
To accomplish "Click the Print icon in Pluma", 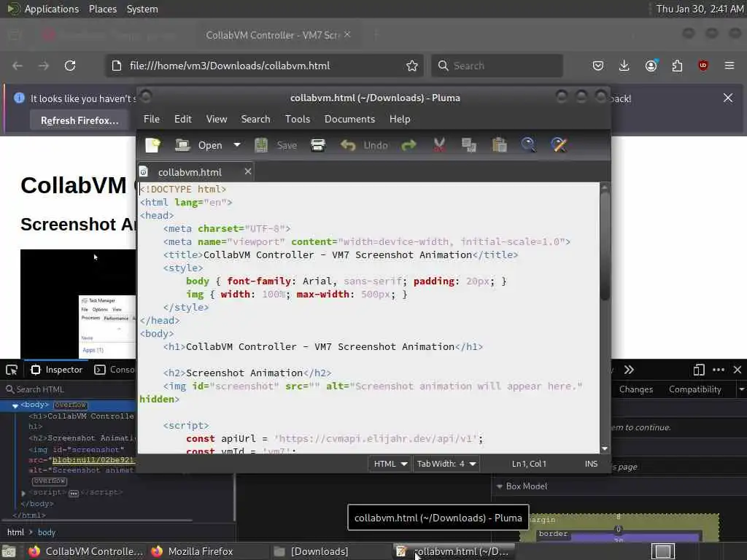I will click(318, 145).
